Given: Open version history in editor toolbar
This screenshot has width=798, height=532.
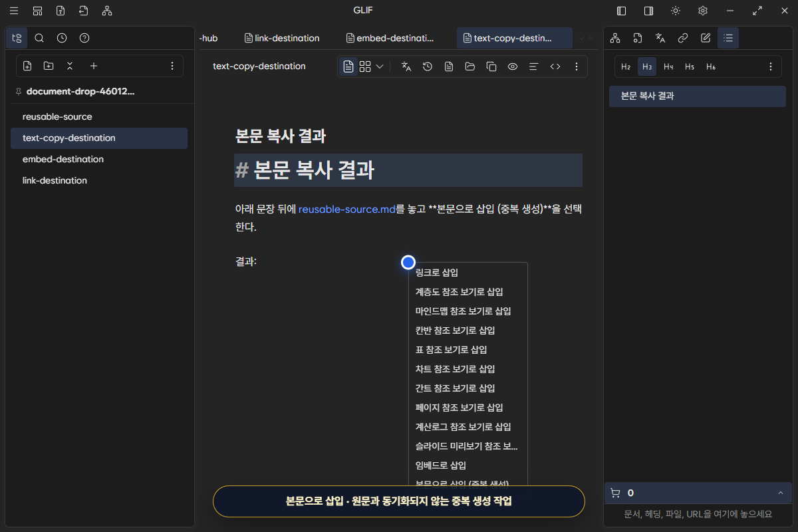Looking at the screenshot, I should pos(428,66).
